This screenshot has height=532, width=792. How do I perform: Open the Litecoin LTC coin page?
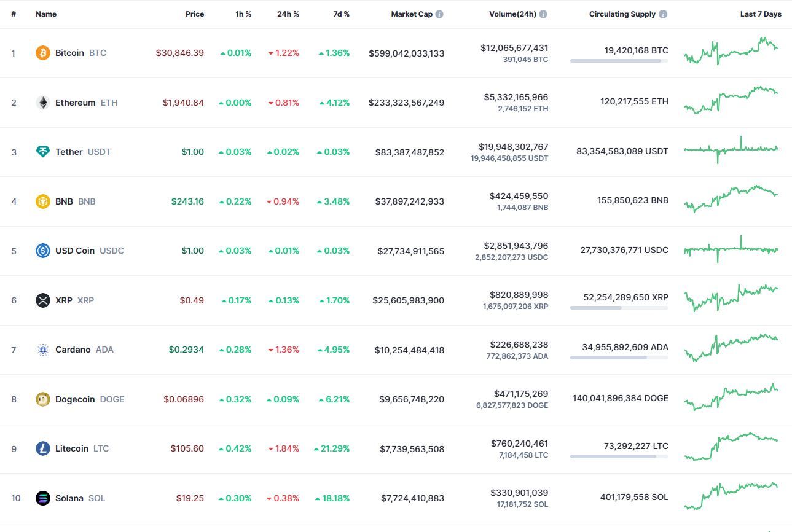[x=82, y=448]
